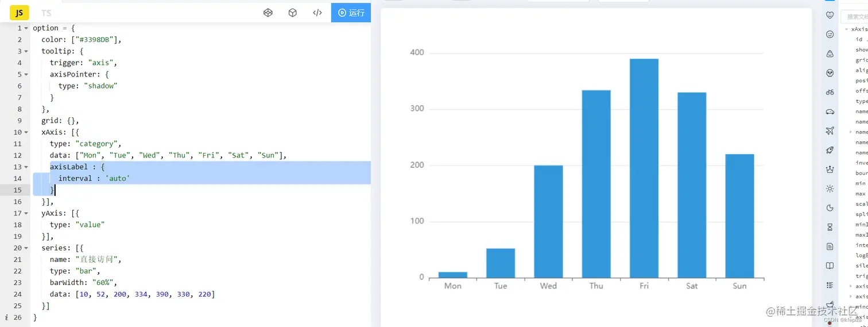Click line number 16 in gutter
Screen dimensions: 868x327
tap(17, 201)
